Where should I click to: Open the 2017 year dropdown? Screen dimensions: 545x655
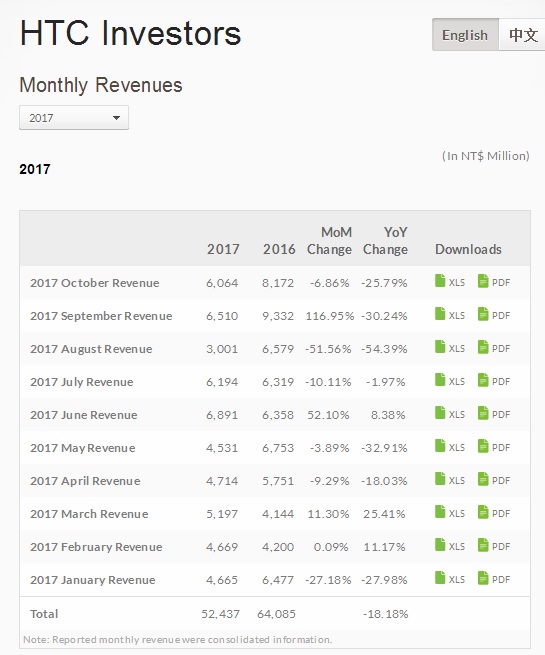74,118
